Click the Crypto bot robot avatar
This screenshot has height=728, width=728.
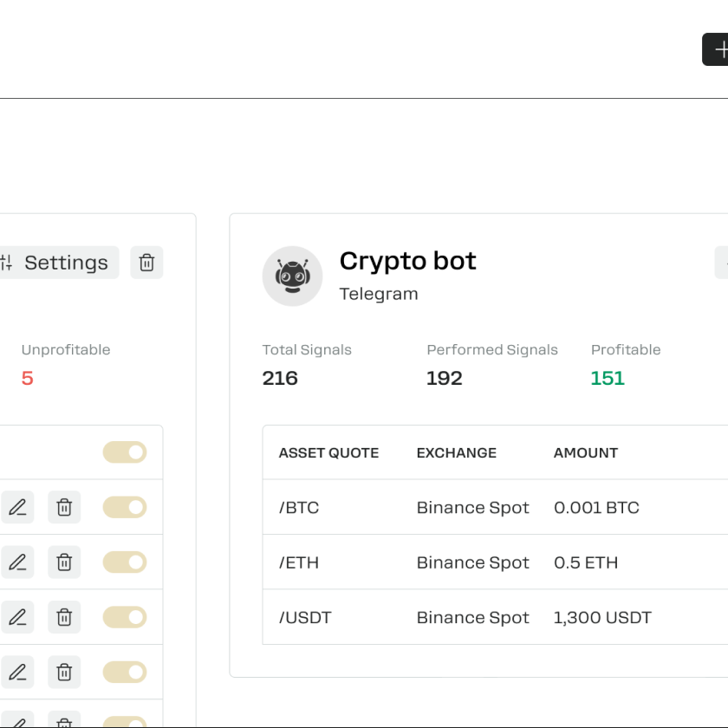click(292, 276)
